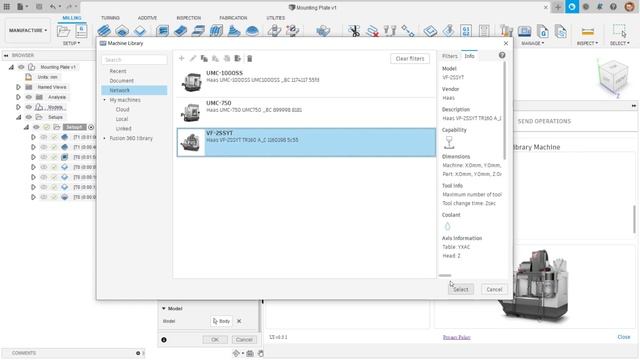This screenshot has width=640, height=360.
Task: Toggle eye of the first operation under Setup1
Action: click(x=44, y=137)
